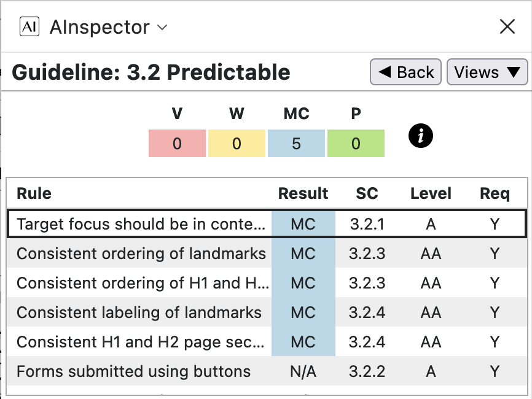The width and height of the screenshot is (532, 399).
Task: Select the yellow Warnings count box
Action: click(237, 144)
